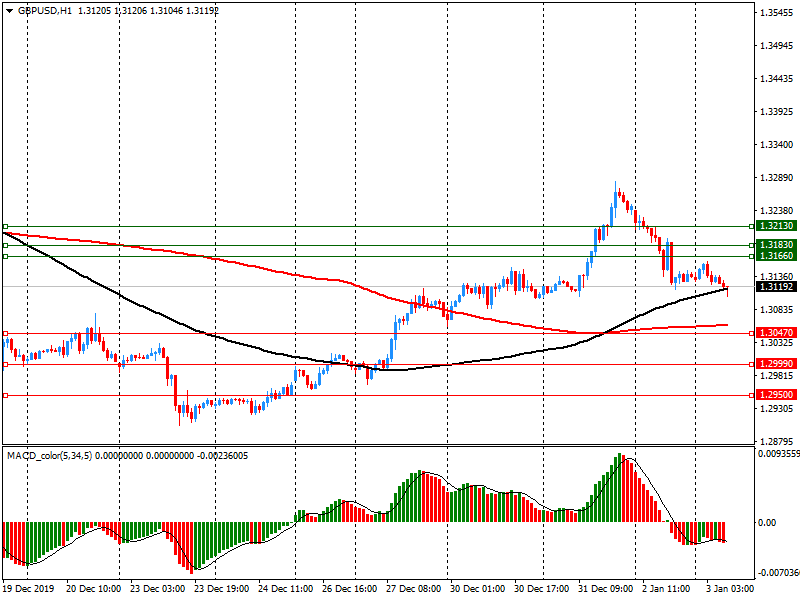Image resolution: width=800 pixels, height=600 pixels.
Task: Click the 1.28795 price scale value
Action: pyautogui.click(x=777, y=441)
